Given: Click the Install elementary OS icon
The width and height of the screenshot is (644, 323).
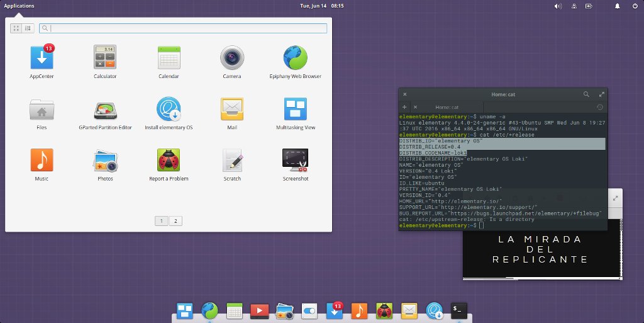Looking at the screenshot, I should point(168,110).
